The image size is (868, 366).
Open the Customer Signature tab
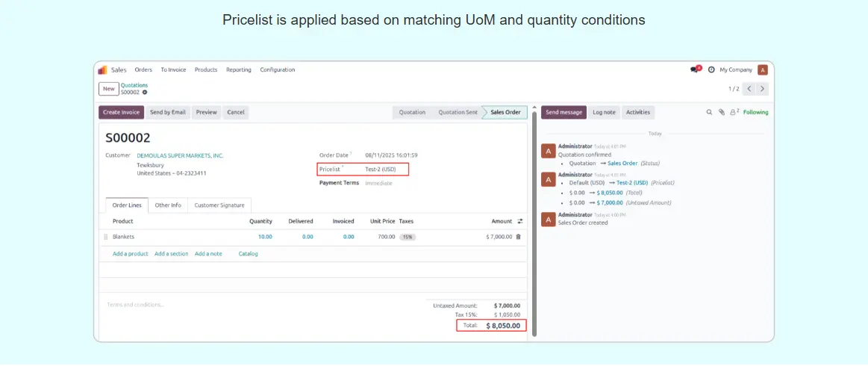coord(219,205)
